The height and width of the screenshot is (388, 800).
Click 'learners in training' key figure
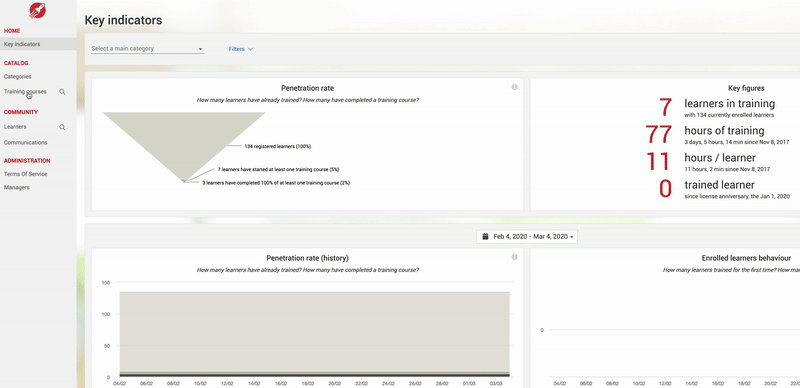[729, 104]
